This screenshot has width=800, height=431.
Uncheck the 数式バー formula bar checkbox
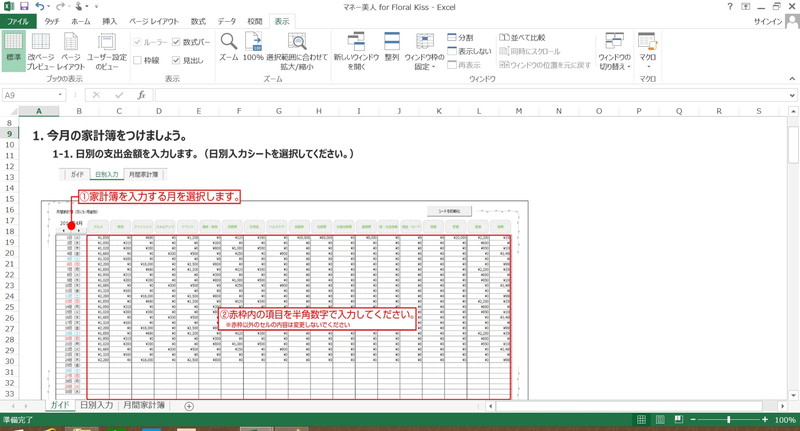(x=177, y=43)
